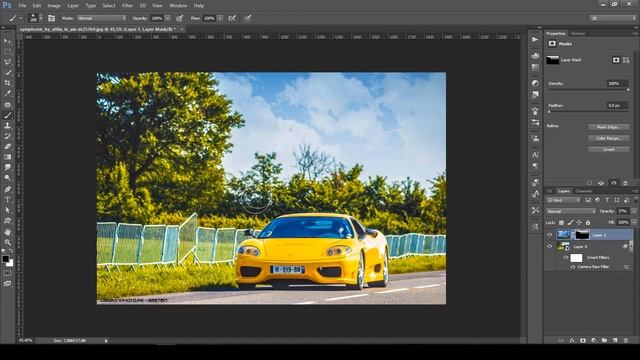Open the brush Opacity slider dropdown arrow

(167, 18)
